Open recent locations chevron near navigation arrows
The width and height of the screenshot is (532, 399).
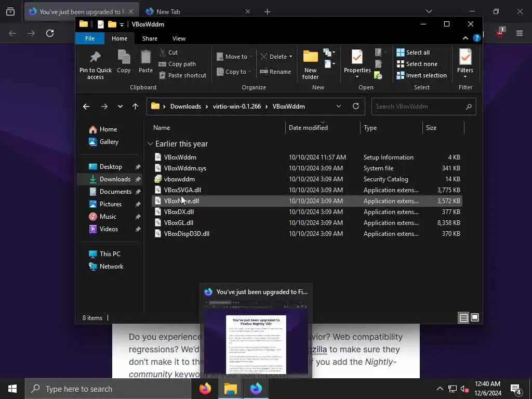pyautogui.click(x=120, y=107)
